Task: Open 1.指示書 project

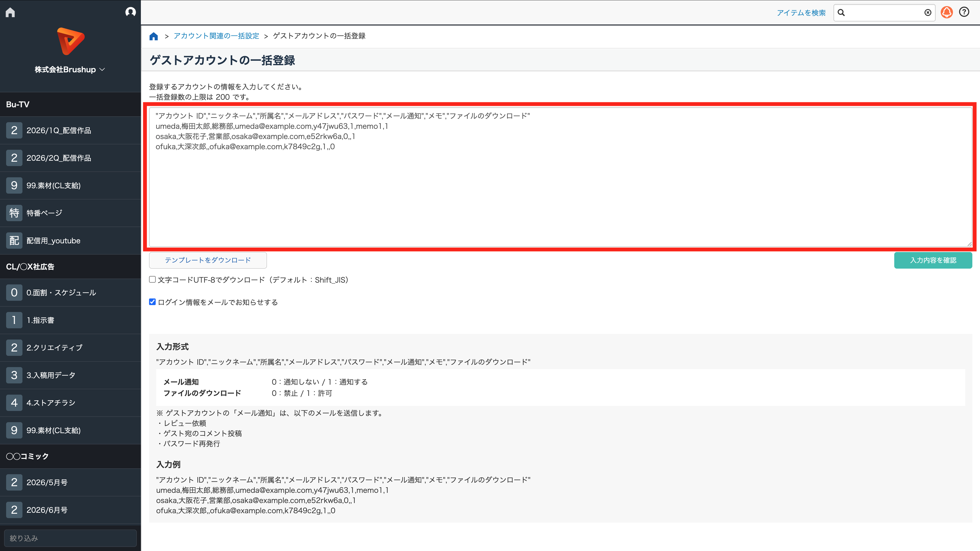Action: tap(70, 320)
